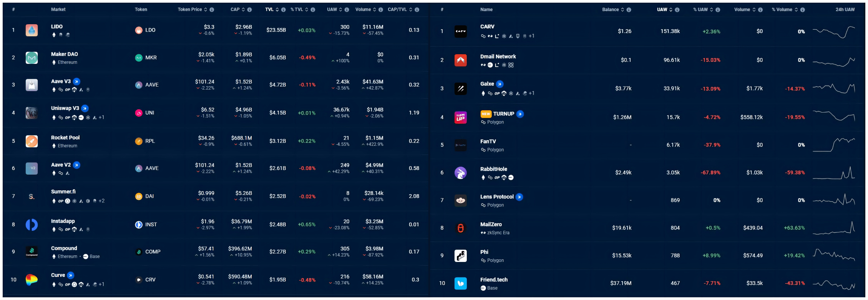The width and height of the screenshot is (868, 300).
Task: Click LIDO's TVL value $23.55B
Action: click(x=276, y=30)
